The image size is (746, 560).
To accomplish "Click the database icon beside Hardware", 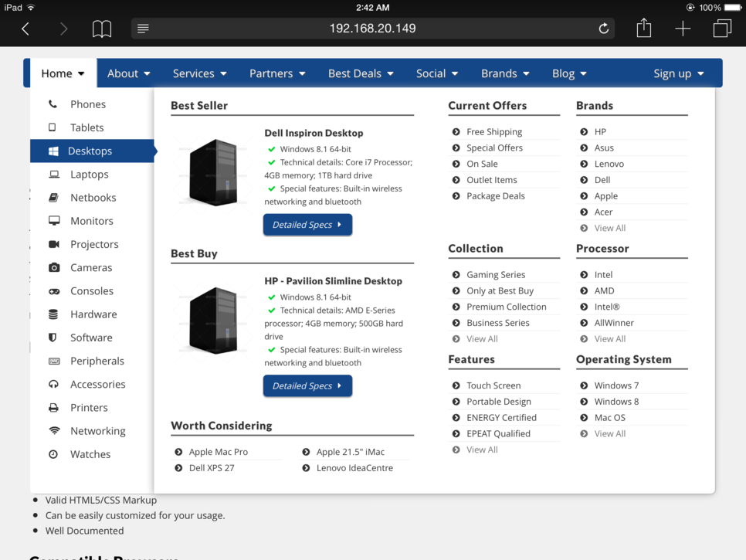I will coord(53,314).
